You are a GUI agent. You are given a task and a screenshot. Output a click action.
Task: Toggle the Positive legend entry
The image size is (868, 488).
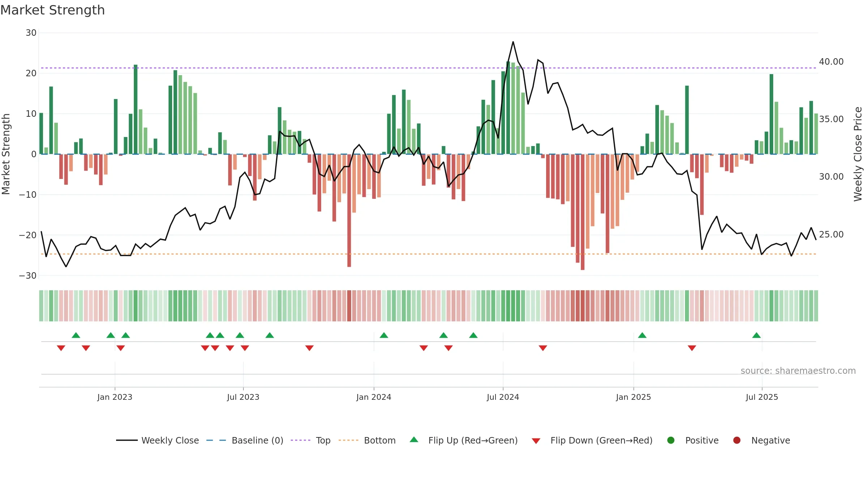click(x=693, y=440)
